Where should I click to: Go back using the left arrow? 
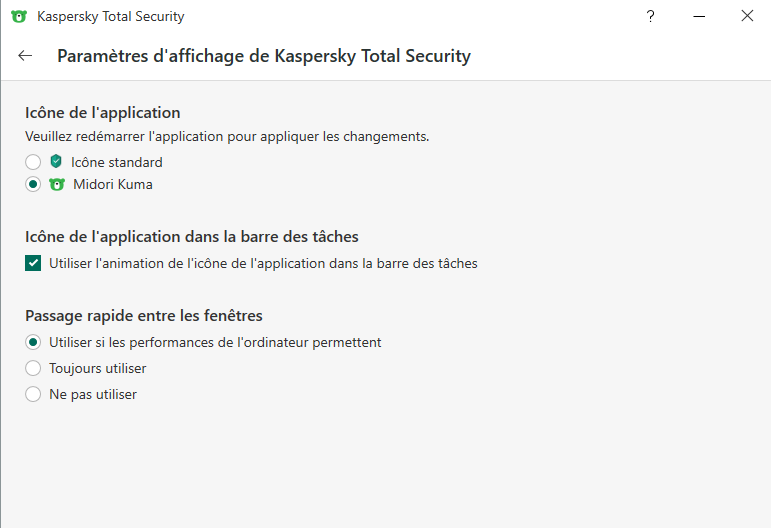tap(26, 56)
